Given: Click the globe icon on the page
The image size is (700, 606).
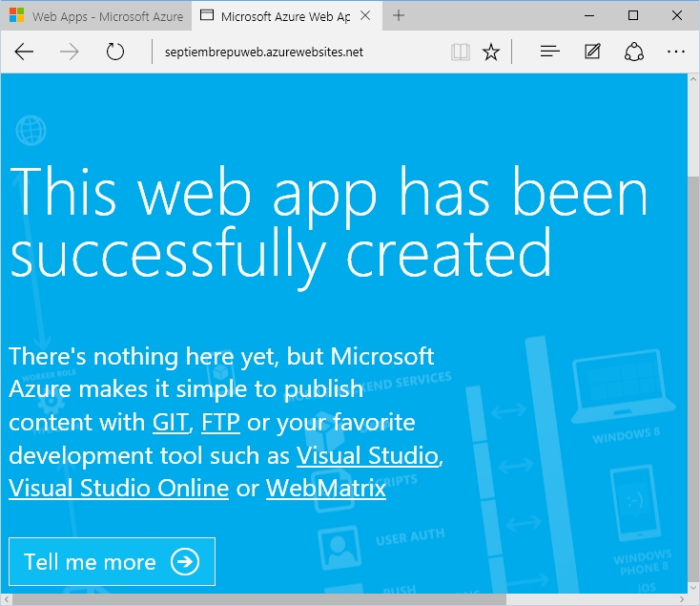Looking at the screenshot, I should coord(31,130).
